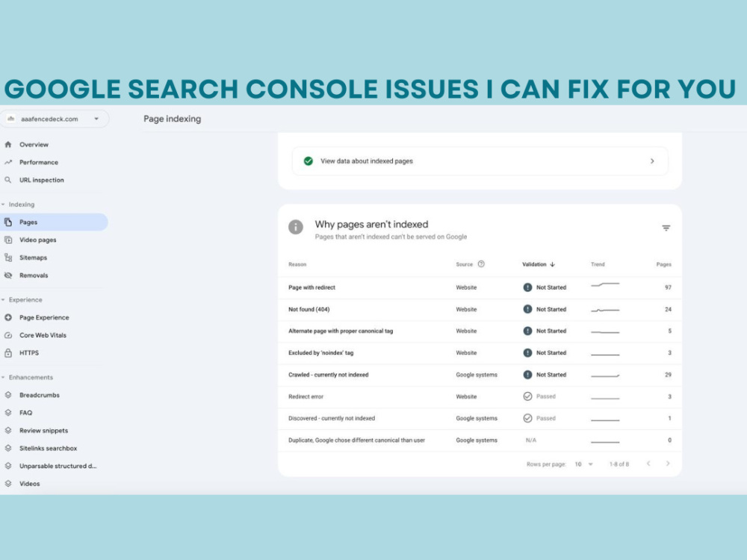
Task: Click the HTTPS lock icon
Action: (8, 353)
